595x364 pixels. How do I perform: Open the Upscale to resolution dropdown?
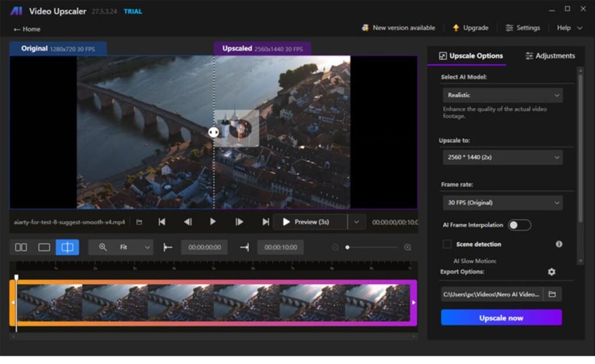pos(502,157)
